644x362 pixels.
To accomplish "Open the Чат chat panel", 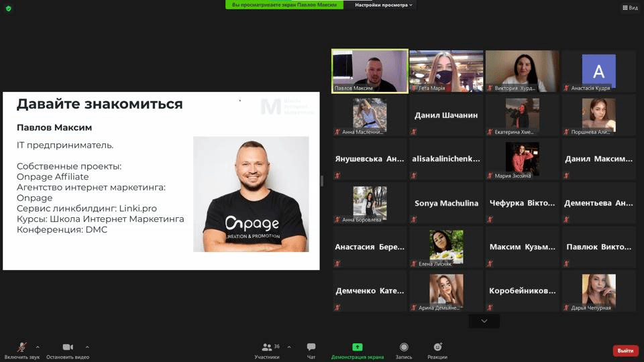I will [311, 350].
